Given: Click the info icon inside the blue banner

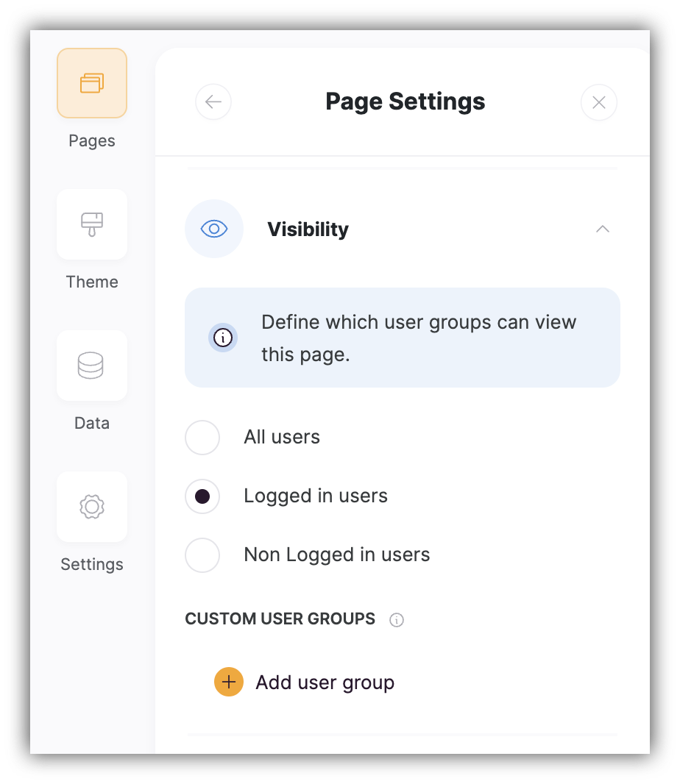Looking at the screenshot, I should click(x=223, y=338).
